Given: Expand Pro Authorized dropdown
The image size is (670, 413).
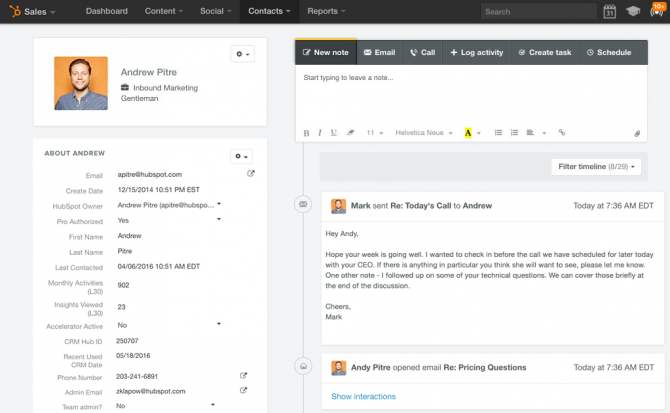Looking at the screenshot, I should coord(219,219).
